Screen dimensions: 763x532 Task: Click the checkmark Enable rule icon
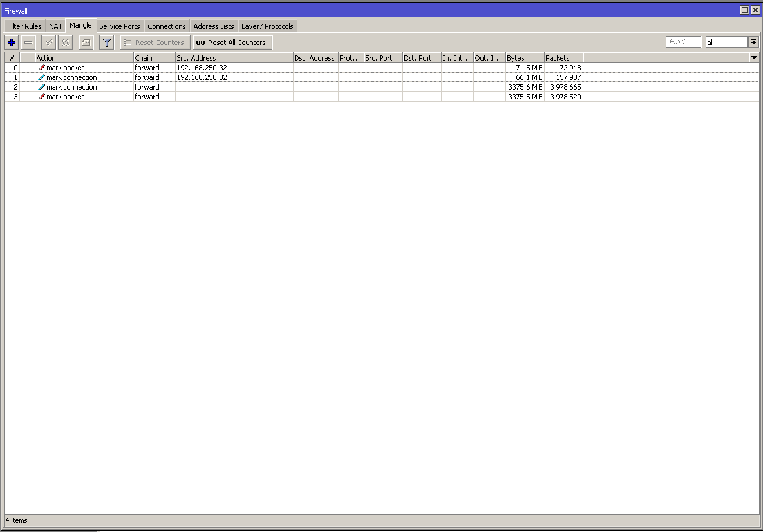coord(49,43)
